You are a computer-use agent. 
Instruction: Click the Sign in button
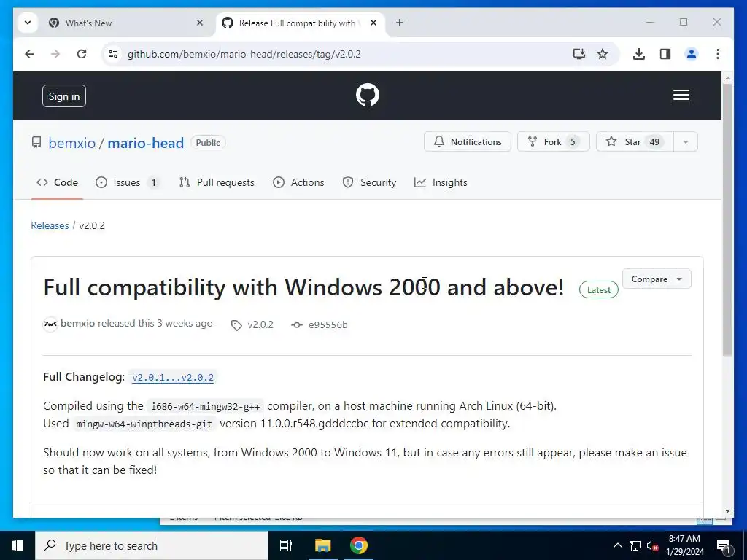tap(64, 96)
